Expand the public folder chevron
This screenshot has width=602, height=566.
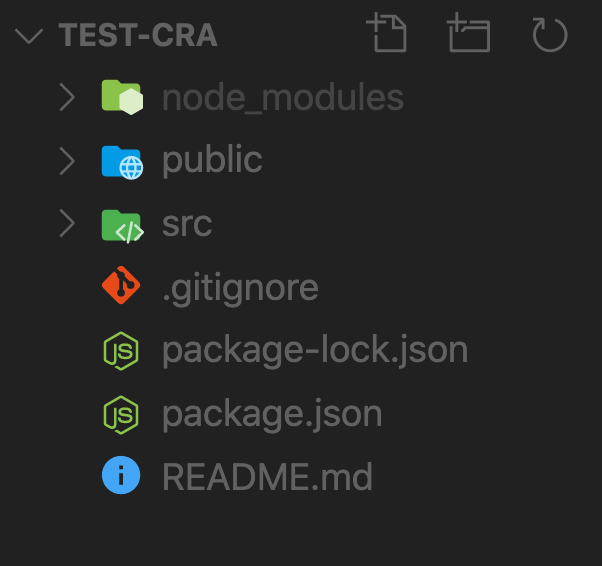click(x=67, y=162)
